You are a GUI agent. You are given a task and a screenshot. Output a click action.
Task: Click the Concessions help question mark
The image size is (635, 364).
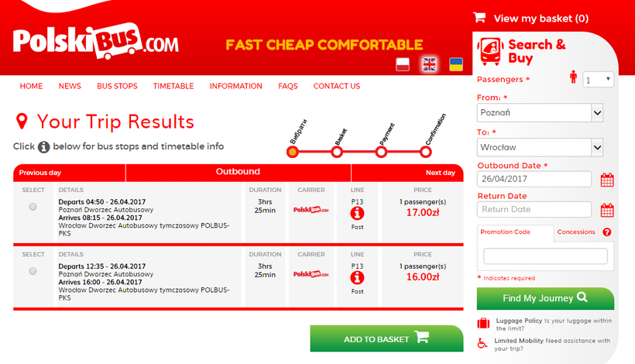pos(606,232)
